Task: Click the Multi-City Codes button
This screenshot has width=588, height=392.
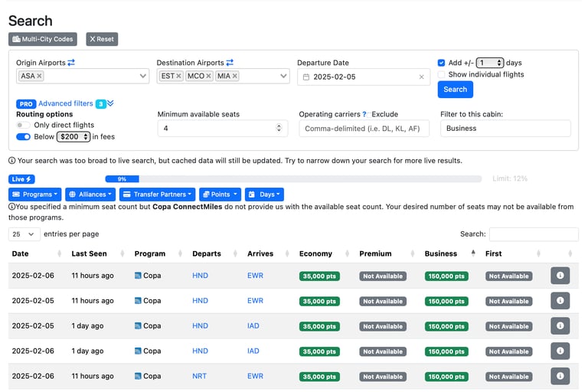Action: click(43, 39)
